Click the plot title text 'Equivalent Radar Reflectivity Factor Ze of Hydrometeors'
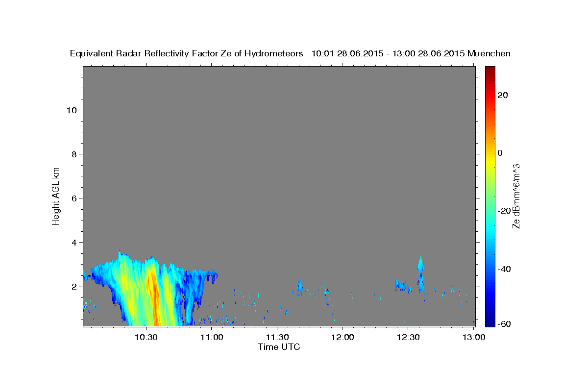The height and width of the screenshot is (392, 588). tap(186, 53)
